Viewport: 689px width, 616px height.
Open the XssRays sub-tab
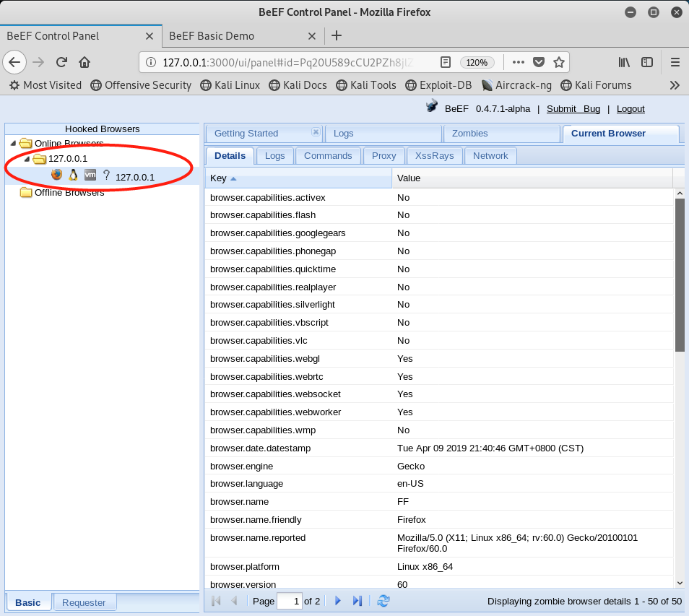coord(434,156)
